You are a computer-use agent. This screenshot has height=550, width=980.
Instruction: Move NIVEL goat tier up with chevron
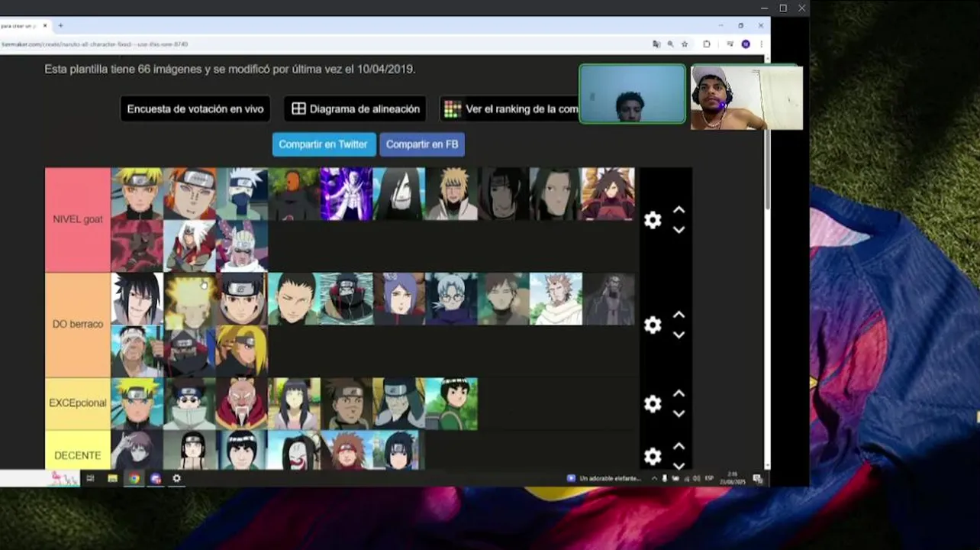point(679,209)
